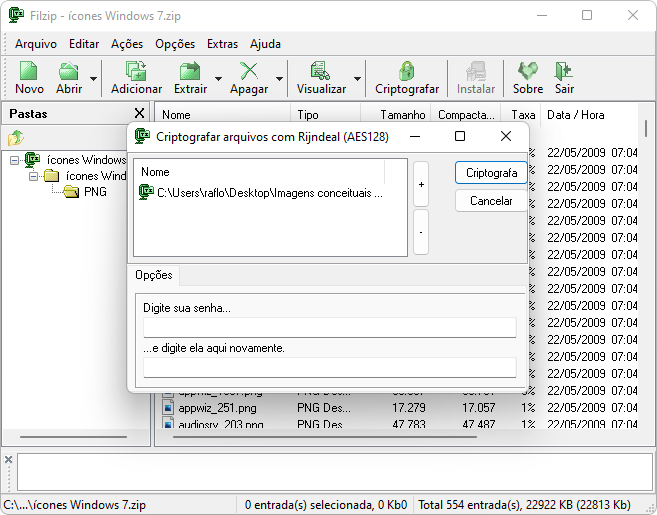The height and width of the screenshot is (515, 657).
Task: Close the Criptografar arquivos dialog
Action: click(506, 136)
